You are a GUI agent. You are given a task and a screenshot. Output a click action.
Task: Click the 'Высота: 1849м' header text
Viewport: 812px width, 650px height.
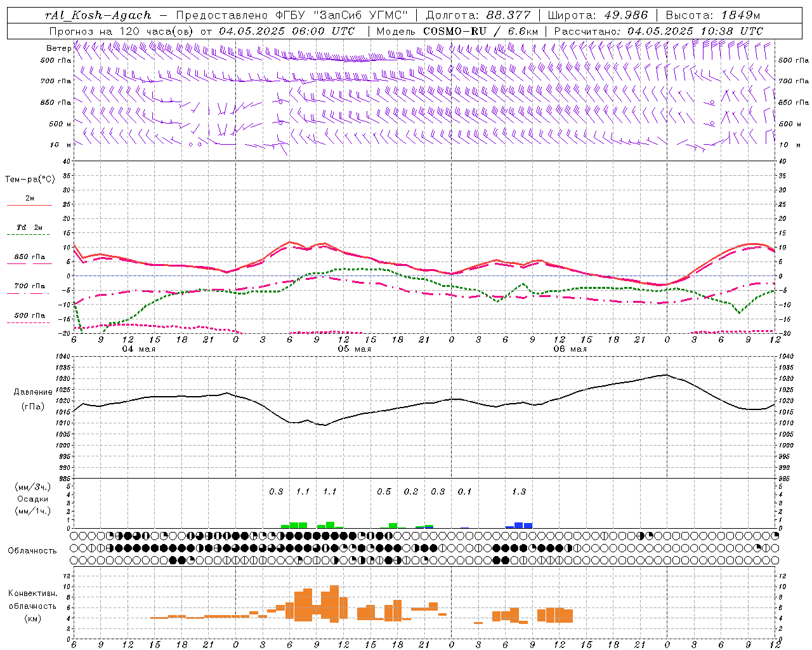click(712, 15)
